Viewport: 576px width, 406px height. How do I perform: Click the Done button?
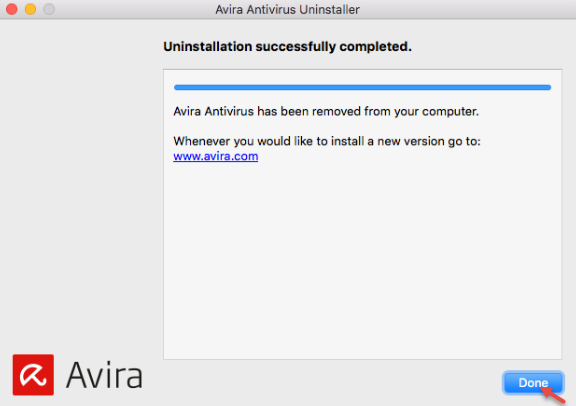click(533, 382)
